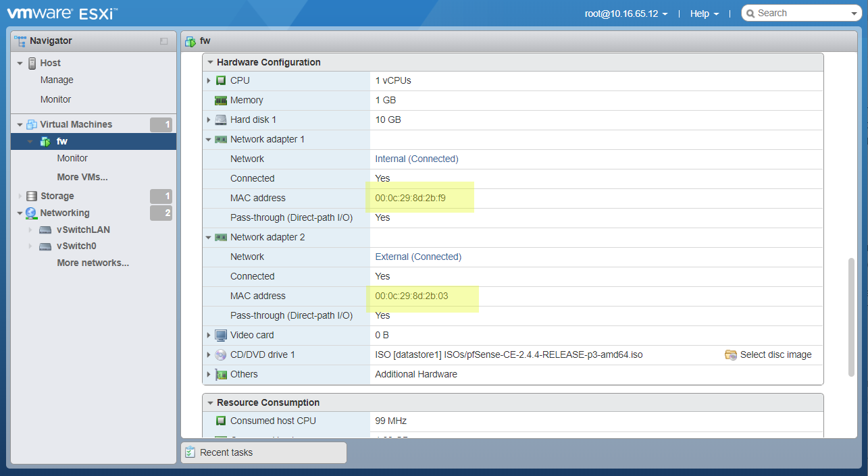The image size is (868, 476).
Task: Open the More VMs... link
Action: tap(82, 177)
